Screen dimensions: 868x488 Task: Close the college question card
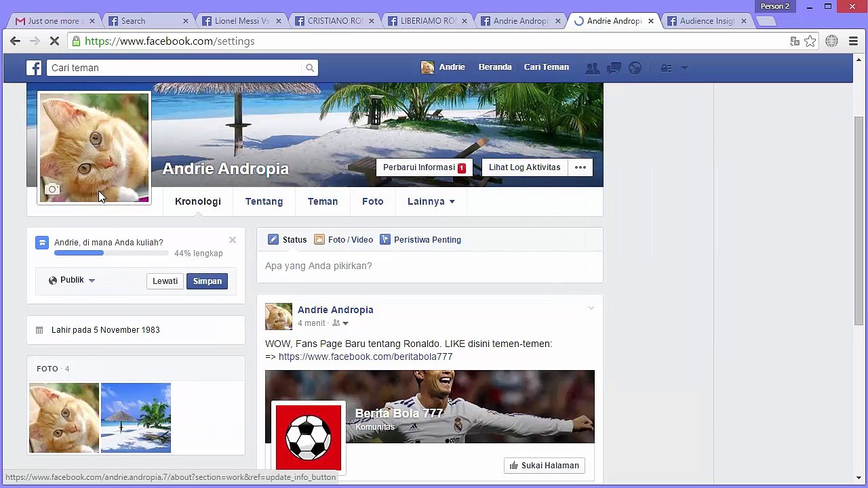[233, 240]
